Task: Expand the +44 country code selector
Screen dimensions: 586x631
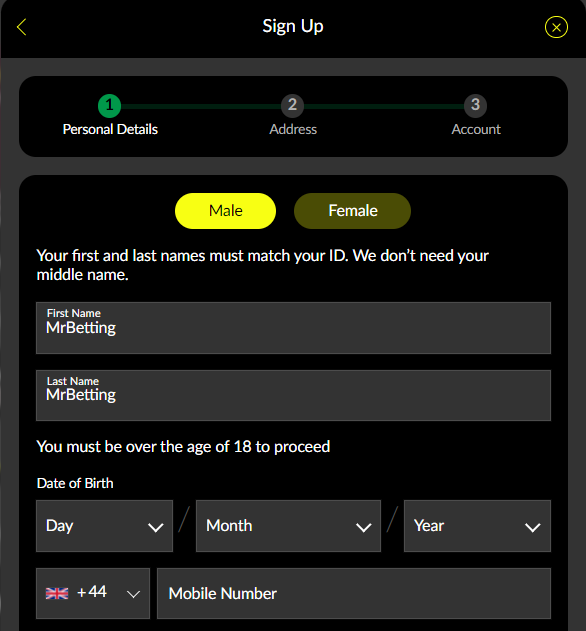Action: (x=93, y=593)
